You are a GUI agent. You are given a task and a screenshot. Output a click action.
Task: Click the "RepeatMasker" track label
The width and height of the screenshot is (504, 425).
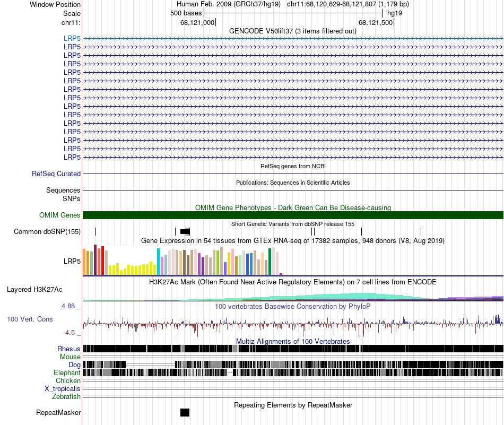click(58, 413)
